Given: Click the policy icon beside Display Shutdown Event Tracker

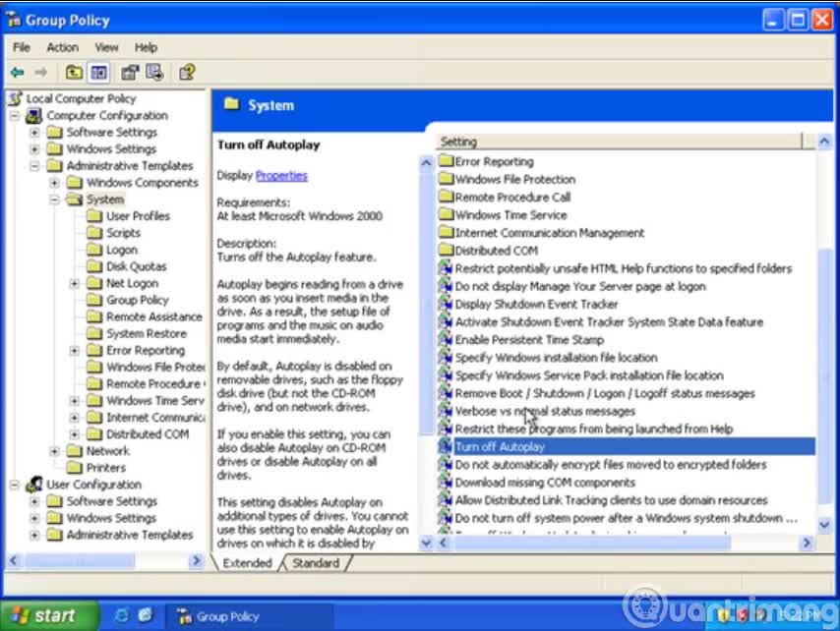Looking at the screenshot, I should [x=446, y=304].
